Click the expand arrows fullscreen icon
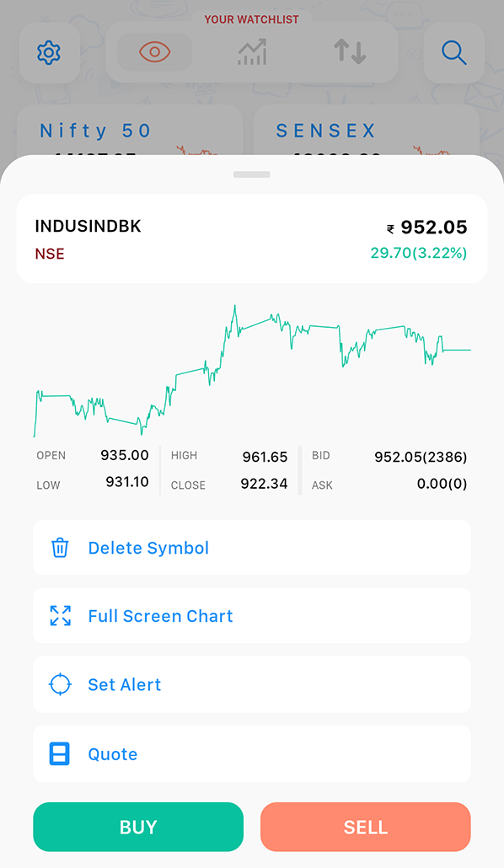504x868 pixels. [x=60, y=615]
